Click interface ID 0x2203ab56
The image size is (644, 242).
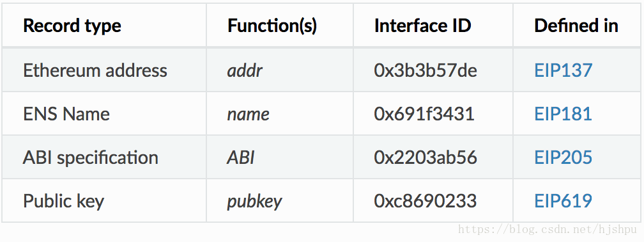tap(425, 157)
